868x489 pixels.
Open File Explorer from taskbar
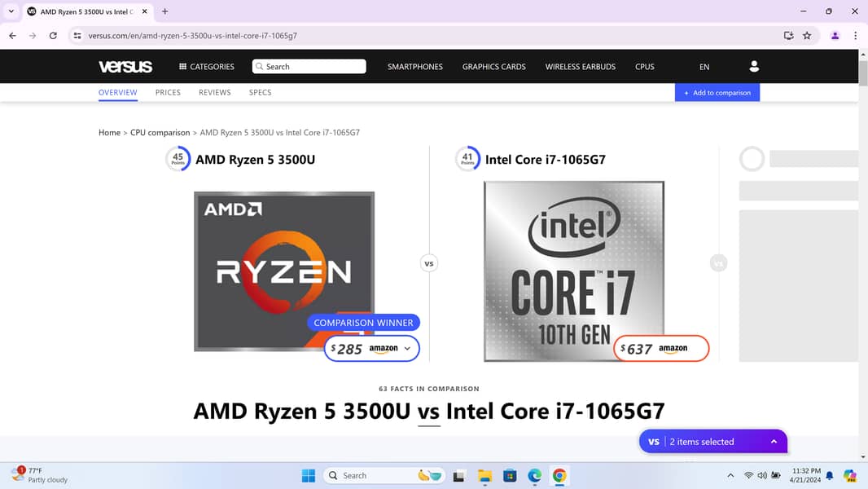click(x=484, y=476)
